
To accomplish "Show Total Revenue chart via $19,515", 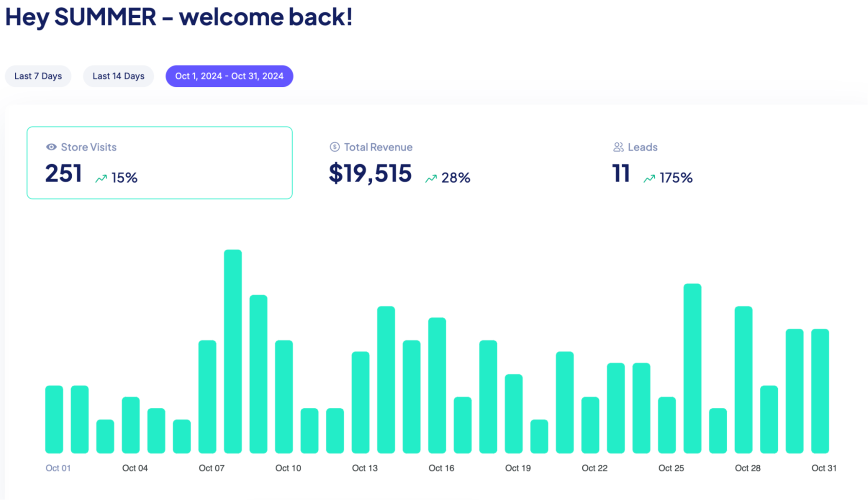I will point(370,173).
